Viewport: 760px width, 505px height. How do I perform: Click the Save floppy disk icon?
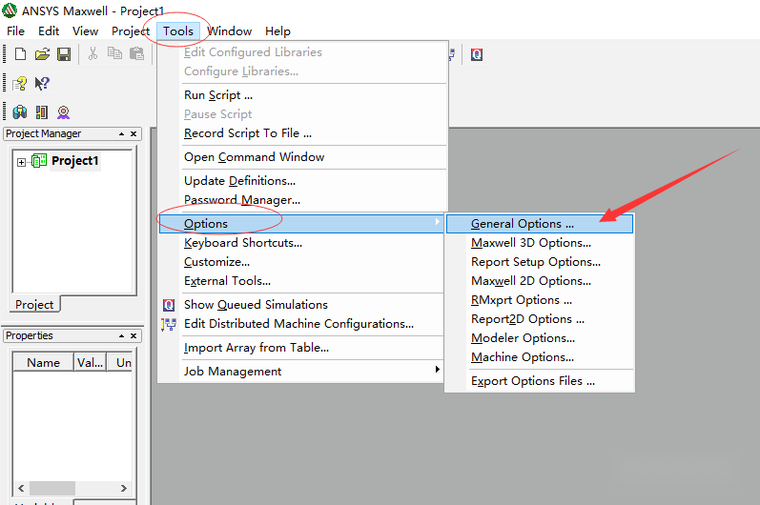click(64, 54)
